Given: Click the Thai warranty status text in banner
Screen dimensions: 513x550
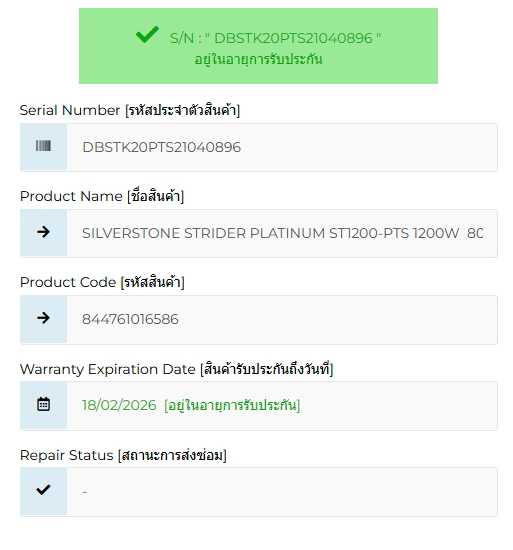Looking at the screenshot, I should click(258, 60).
